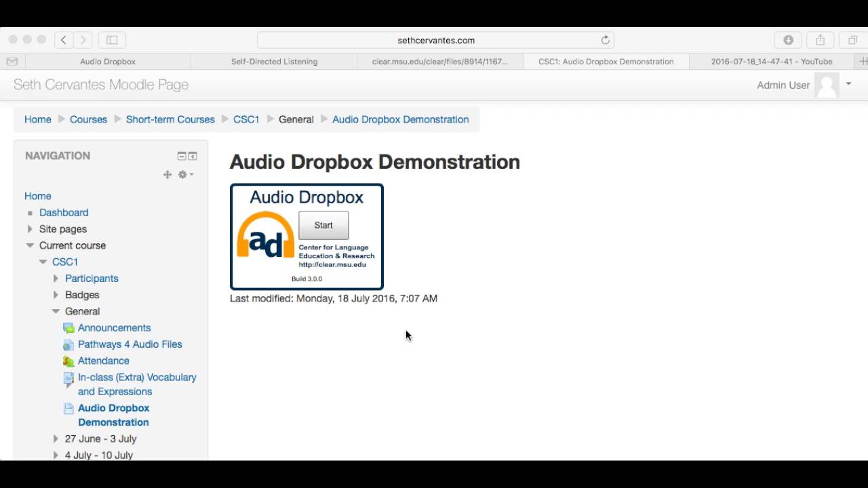The width and height of the screenshot is (868, 488).
Task: Open the pinned Gmail tab icon
Action: [x=12, y=61]
